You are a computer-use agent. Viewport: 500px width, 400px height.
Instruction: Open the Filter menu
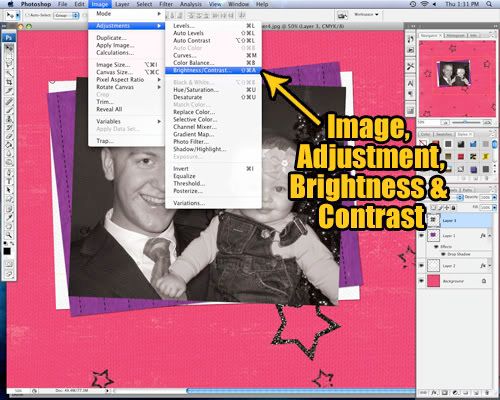[166, 4]
